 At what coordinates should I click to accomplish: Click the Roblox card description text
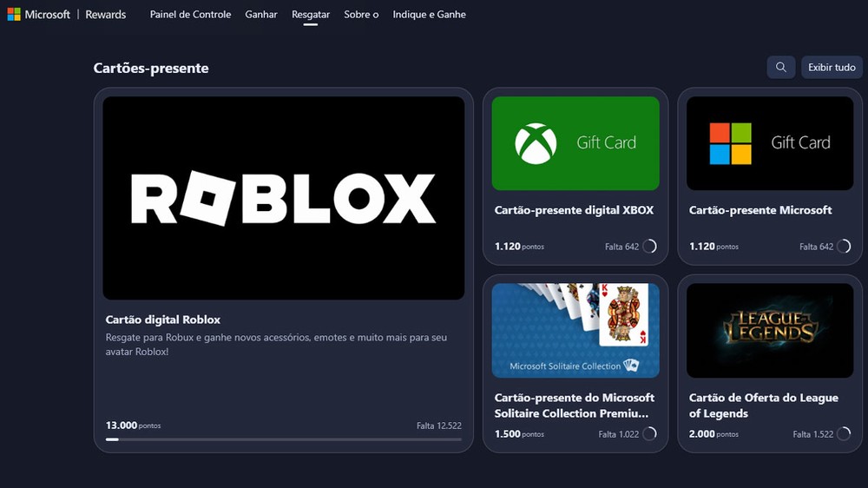[276, 344]
